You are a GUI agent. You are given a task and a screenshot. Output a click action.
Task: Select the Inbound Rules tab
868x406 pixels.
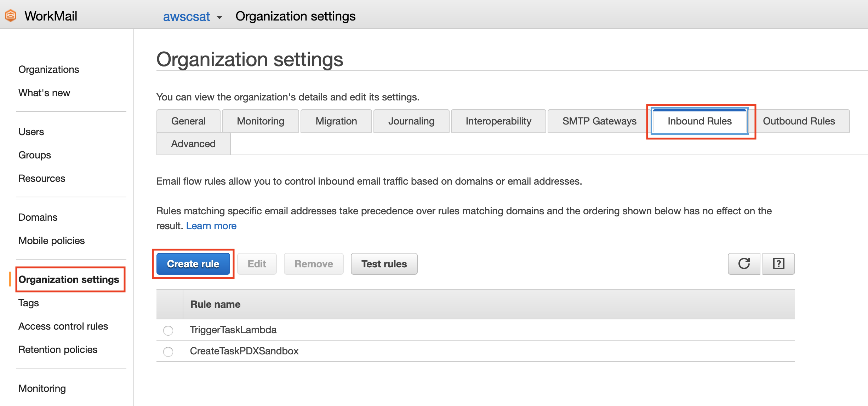[x=699, y=121]
